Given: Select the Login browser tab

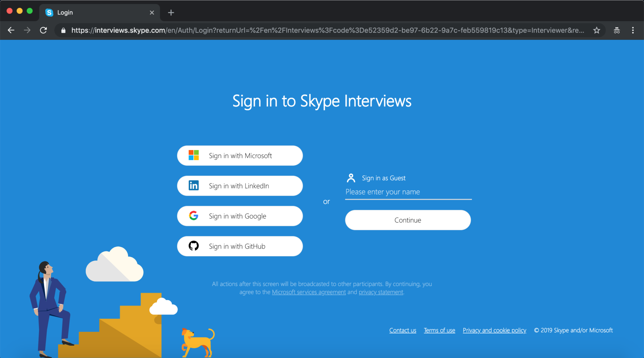Looking at the screenshot, I should pyautogui.click(x=100, y=13).
